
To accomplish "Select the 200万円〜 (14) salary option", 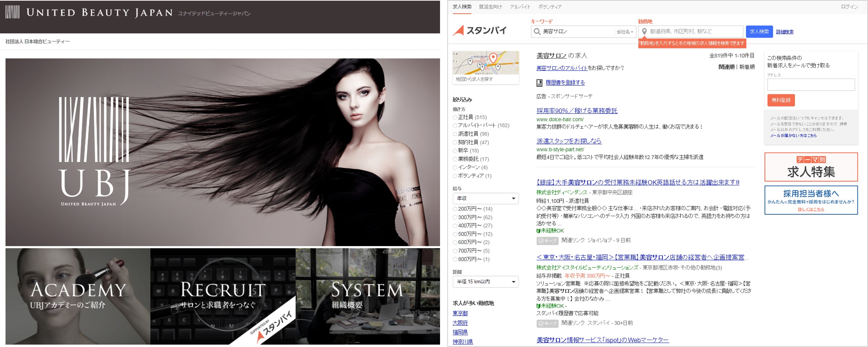I will pos(455,209).
